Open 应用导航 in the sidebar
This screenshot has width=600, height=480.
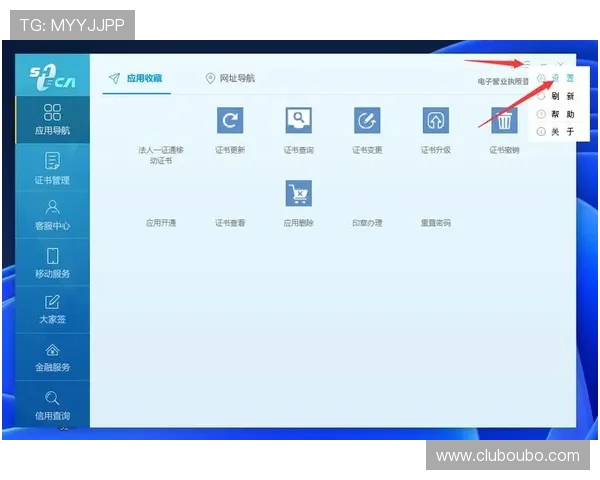coord(52,119)
